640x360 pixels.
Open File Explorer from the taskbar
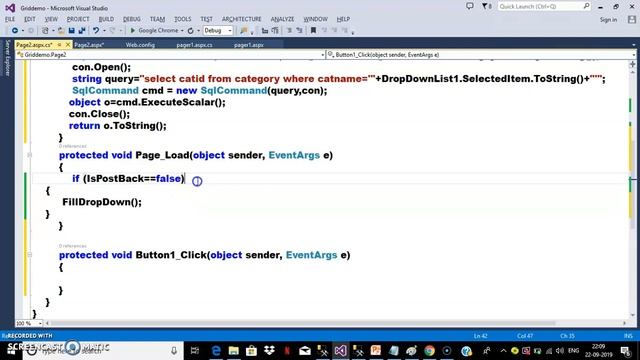(233, 351)
